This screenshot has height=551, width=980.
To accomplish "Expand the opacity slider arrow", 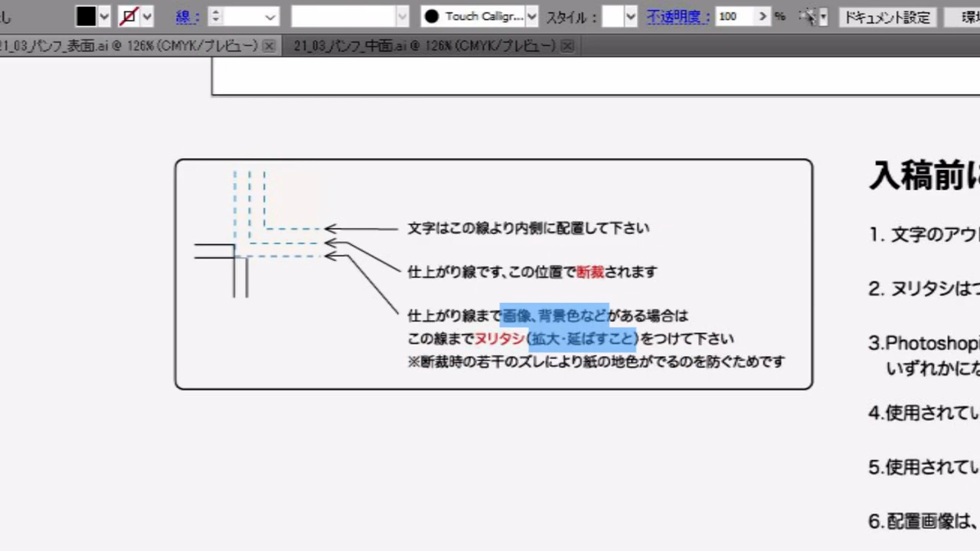I will [762, 16].
